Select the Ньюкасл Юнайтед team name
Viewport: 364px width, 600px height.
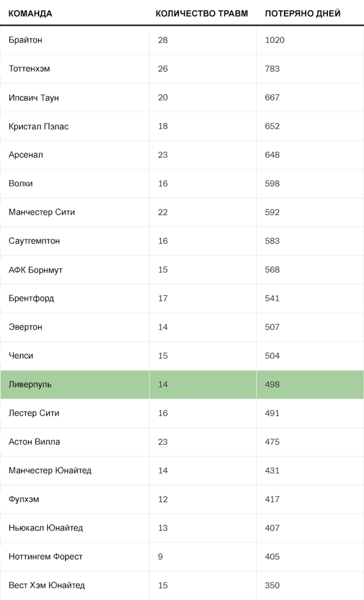click(46, 528)
